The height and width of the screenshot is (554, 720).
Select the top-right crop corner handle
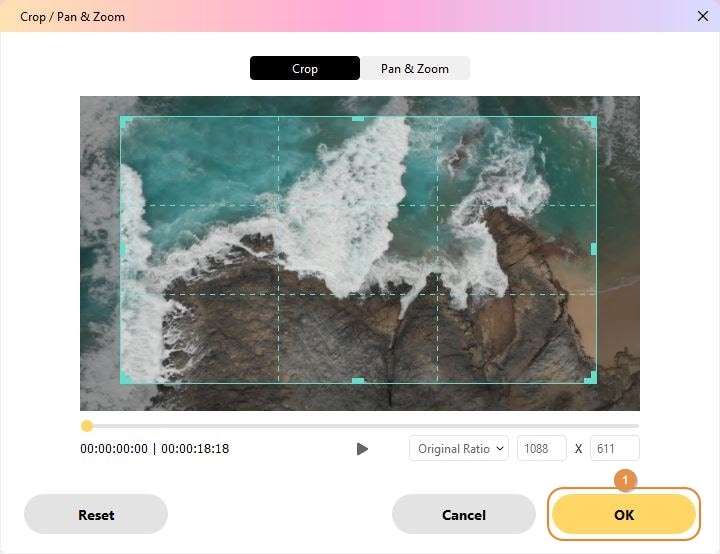(x=591, y=122)
